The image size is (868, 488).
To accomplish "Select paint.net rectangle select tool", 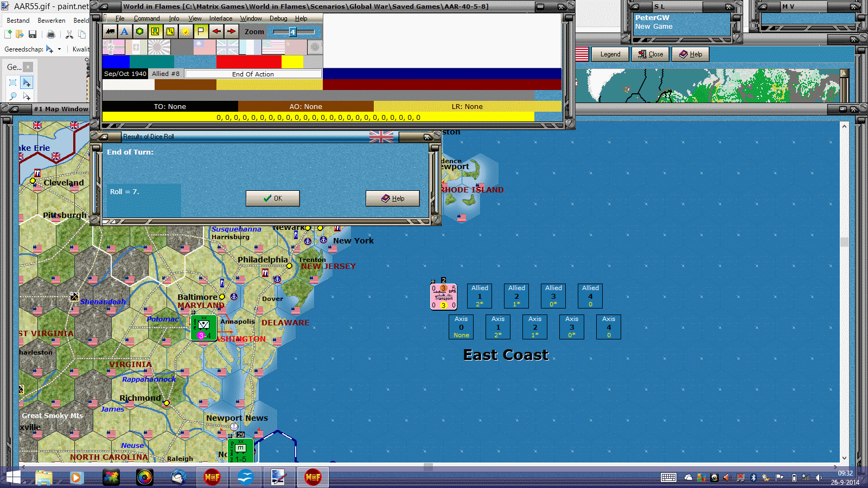I will click(13, 82).
